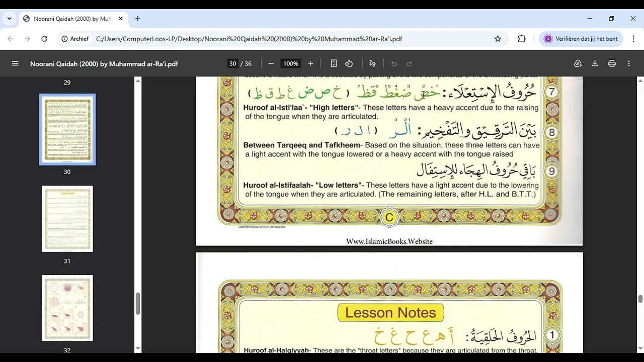Image resolution: width=644 pixels, height=362 pixels.
Task: Click the Www.IslamicBooks.Website text
Action: click(389, 241)
